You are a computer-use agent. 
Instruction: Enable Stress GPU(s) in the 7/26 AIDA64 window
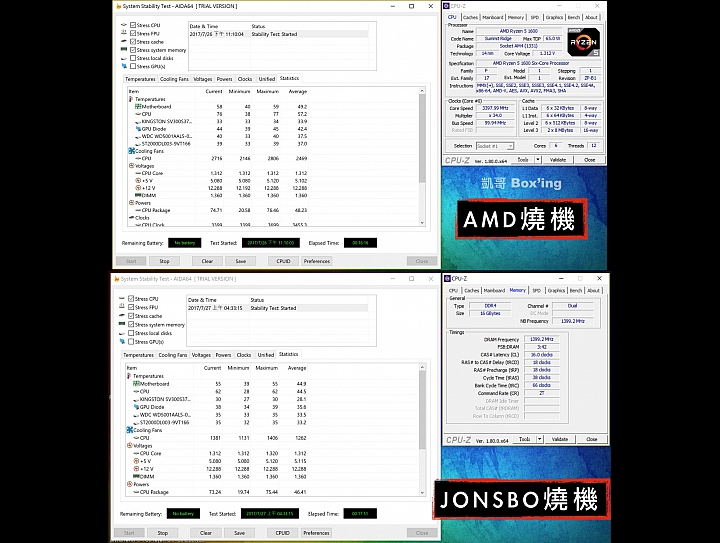click(x=133, y=67)
